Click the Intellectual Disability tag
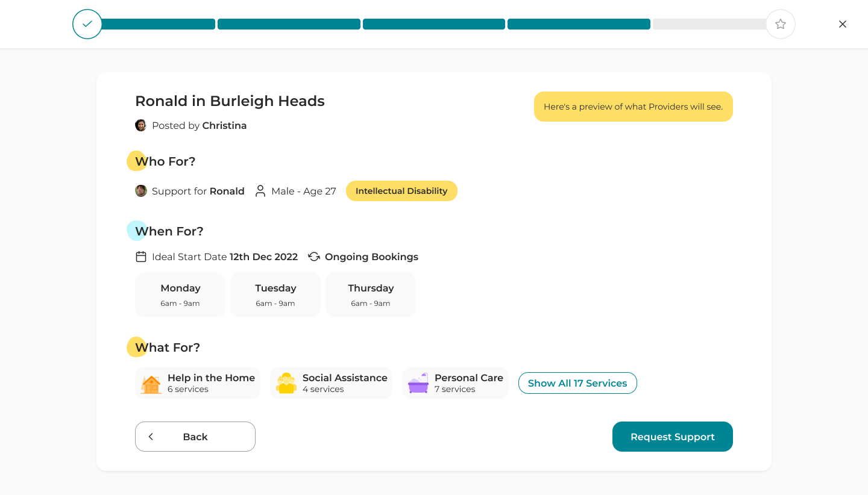 [x=401, y=191]
